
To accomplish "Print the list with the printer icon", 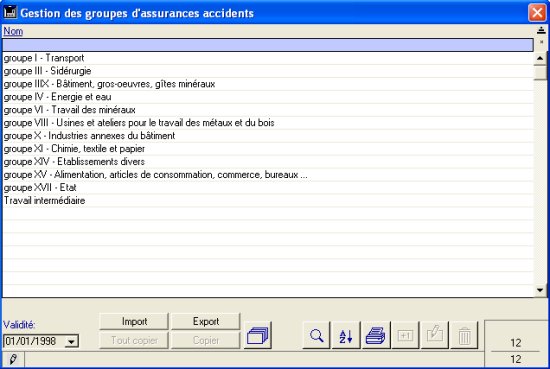I will (376, 335).
